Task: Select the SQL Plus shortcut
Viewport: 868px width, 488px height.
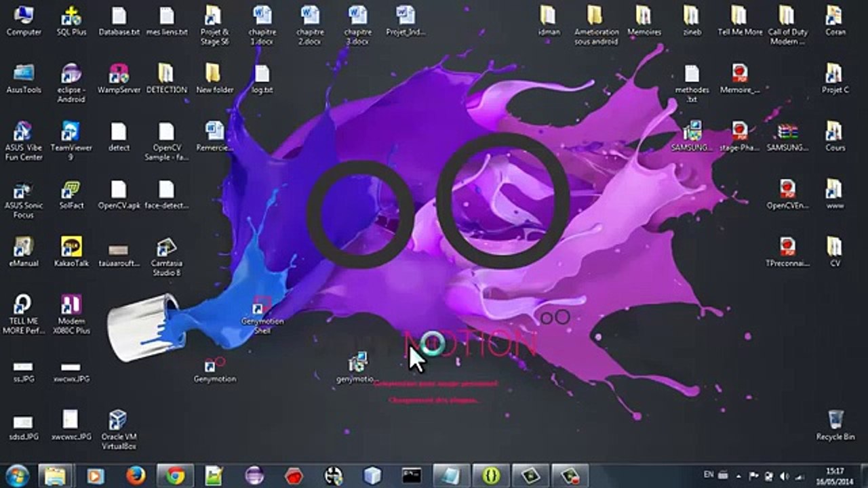Action: (71, 21)
